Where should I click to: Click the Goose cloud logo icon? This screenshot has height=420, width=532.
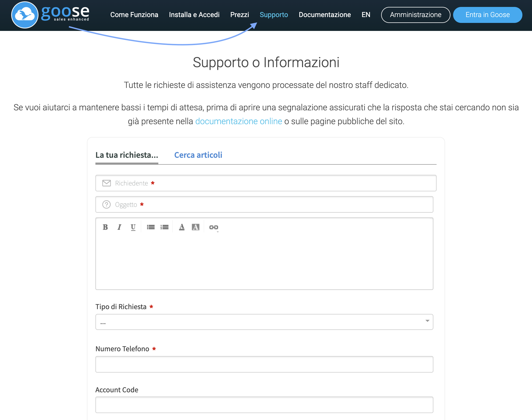25,15
